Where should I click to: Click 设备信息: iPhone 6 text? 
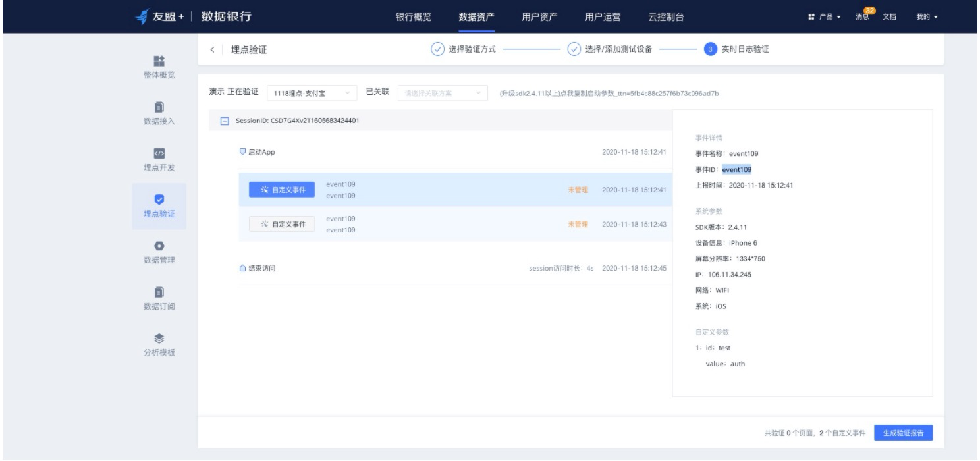click(726, 242)
